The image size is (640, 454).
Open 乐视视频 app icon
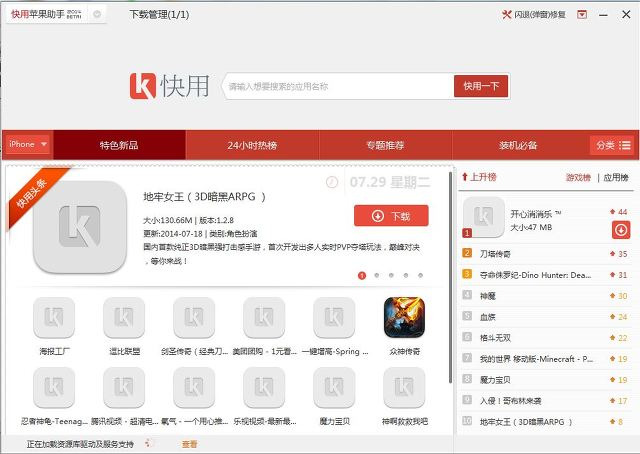point(264,387)
